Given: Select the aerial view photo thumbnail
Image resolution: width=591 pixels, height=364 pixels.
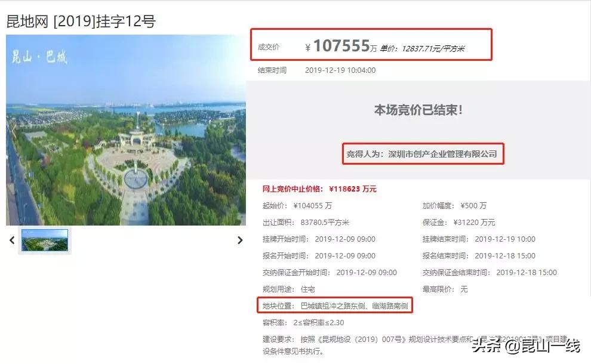Looking at the screenshot, I should point(46,240).
